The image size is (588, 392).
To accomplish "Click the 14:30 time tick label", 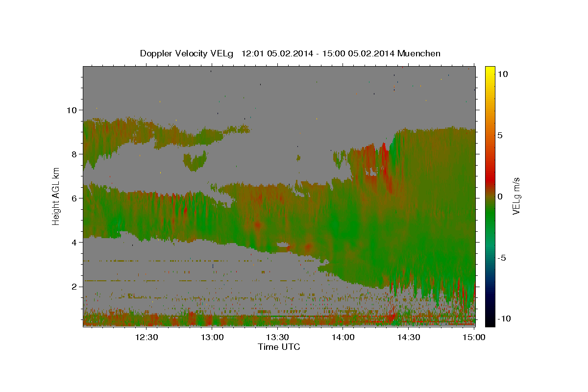I will pyautogui.click(x=409, y=337).
